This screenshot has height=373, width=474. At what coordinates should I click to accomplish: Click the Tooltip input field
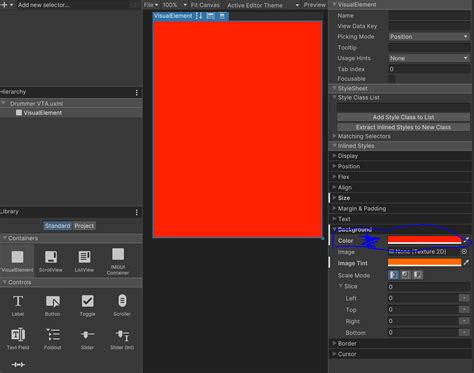pyautogui.click(x=429, y=48)
